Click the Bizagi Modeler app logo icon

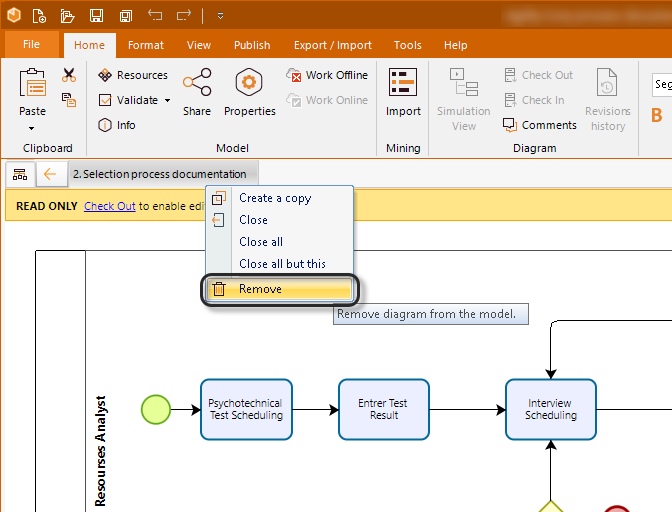[14, 15]
